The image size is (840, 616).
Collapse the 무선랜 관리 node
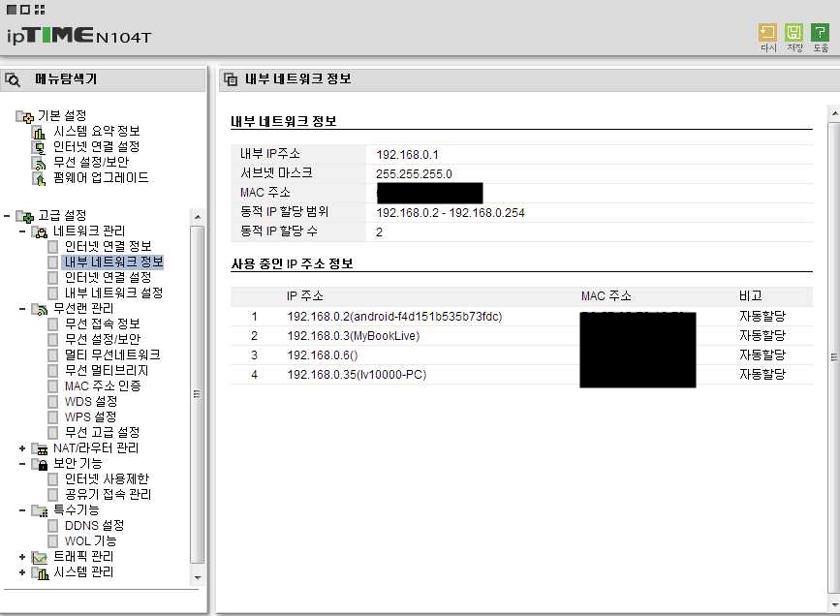pos(22,309)
